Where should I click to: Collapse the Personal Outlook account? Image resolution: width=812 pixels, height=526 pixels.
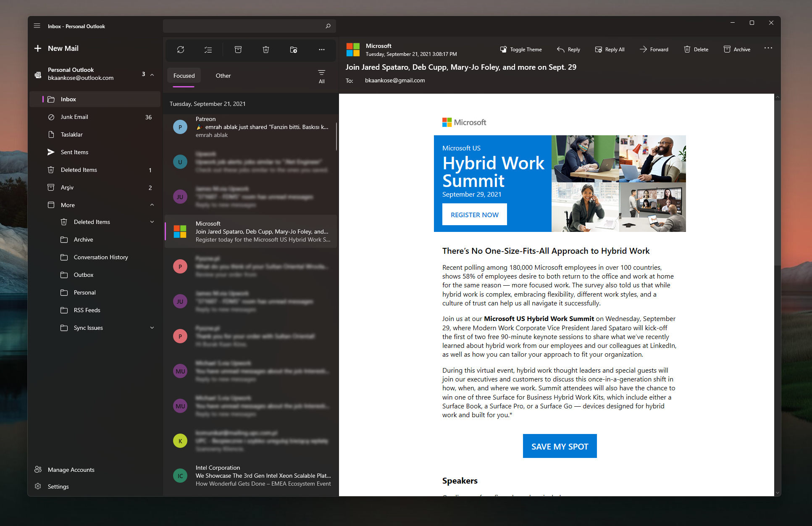click(152, 74)
